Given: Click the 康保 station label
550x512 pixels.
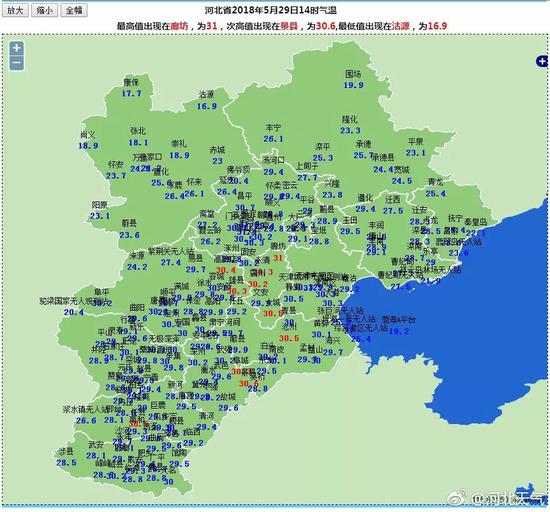Looking at the screenshot, I should tap(131, 82).
